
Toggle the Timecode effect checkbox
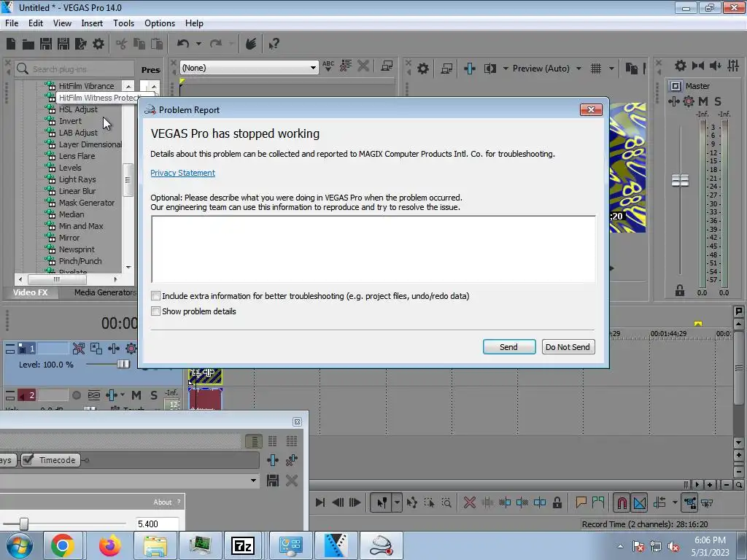tap(28, 460)
